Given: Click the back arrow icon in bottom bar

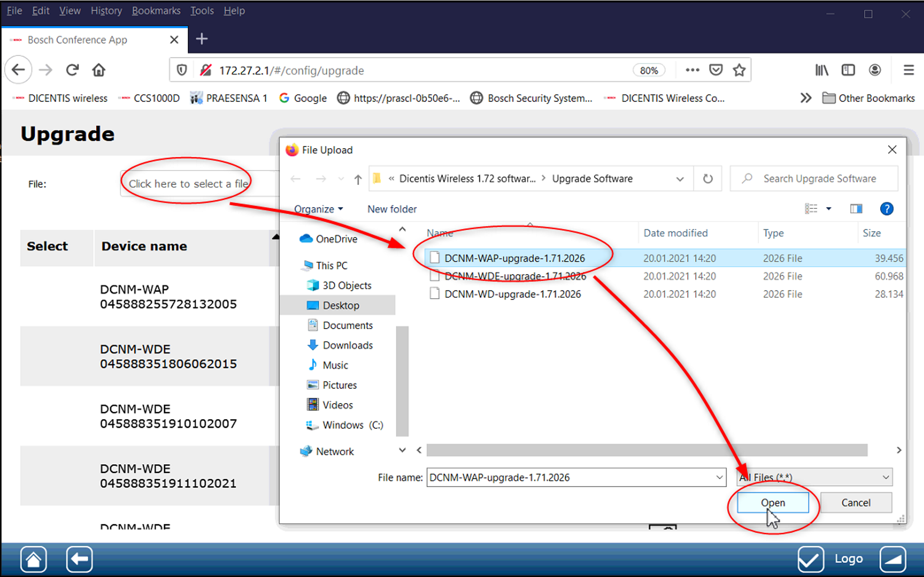Looking at the screenshot, I should pos(79,560).
